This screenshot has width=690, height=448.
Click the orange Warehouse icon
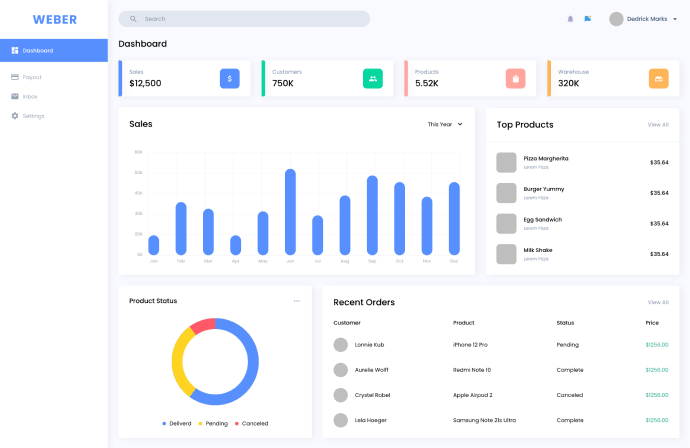point(658,78)
